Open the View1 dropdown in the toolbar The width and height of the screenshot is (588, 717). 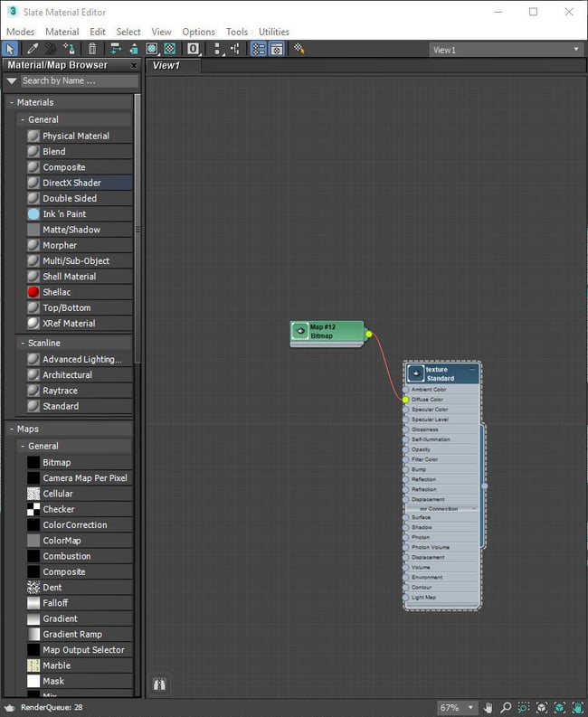point(575,50)
